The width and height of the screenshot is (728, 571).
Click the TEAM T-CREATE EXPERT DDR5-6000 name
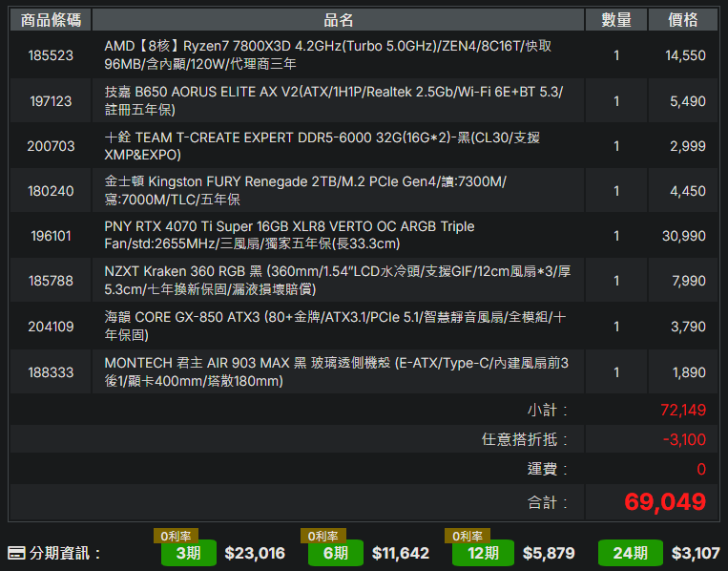(x=322, y=146)
